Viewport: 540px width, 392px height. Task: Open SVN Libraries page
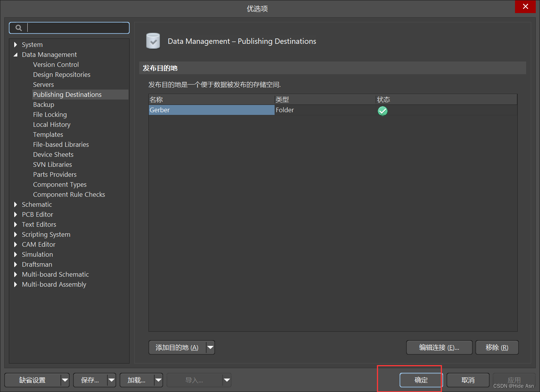click(52, 164)
